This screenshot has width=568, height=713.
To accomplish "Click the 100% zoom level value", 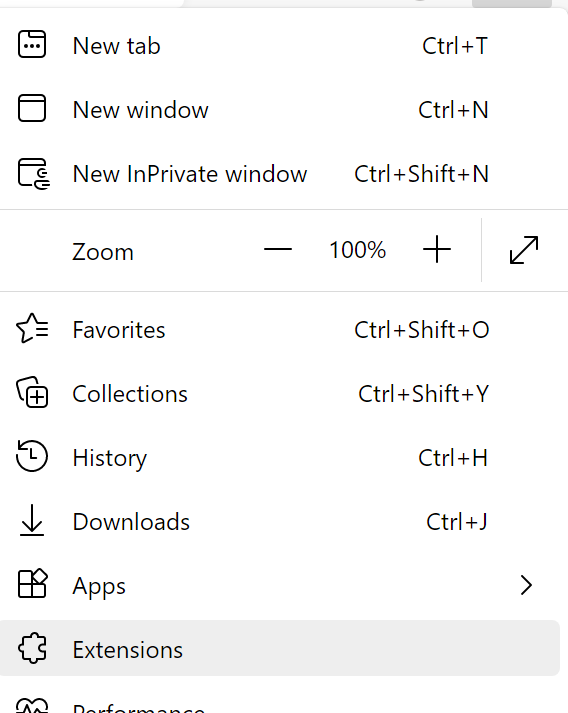I will point(357,250).
